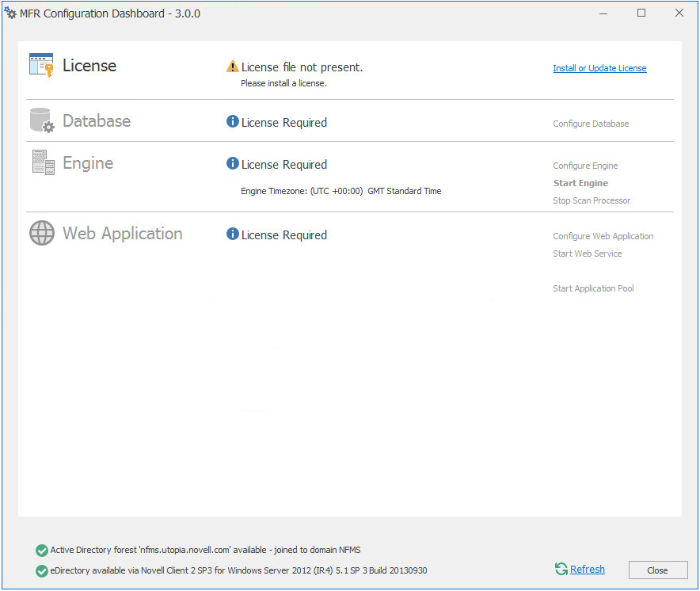Click the Engine server icon
Viewport: 700px width, 591px height.
point(41,162)
